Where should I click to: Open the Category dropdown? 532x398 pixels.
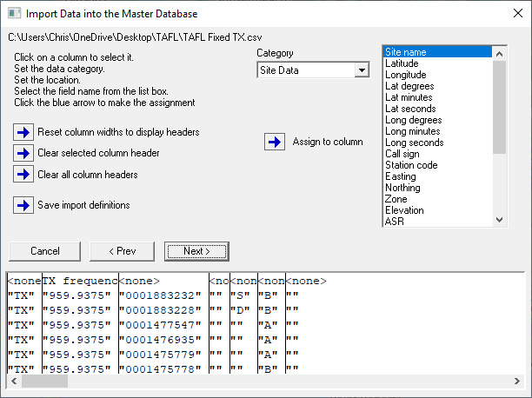point(362,70)
